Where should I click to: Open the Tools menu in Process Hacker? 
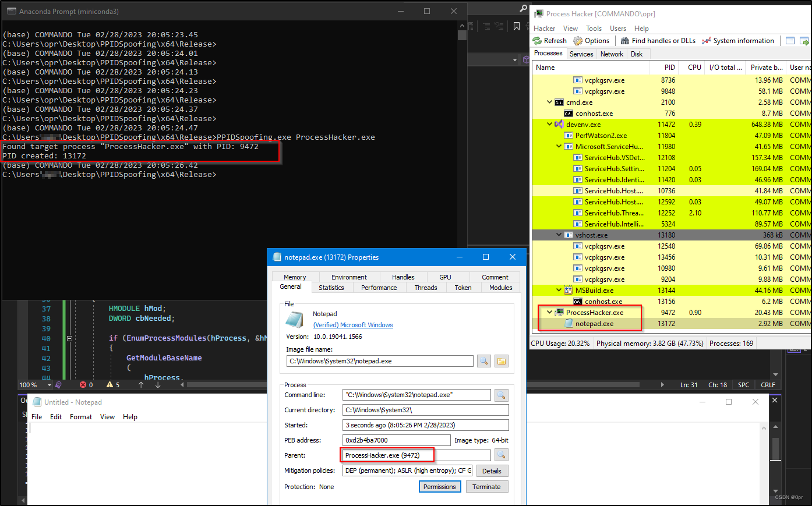click(x=594, y=28)
